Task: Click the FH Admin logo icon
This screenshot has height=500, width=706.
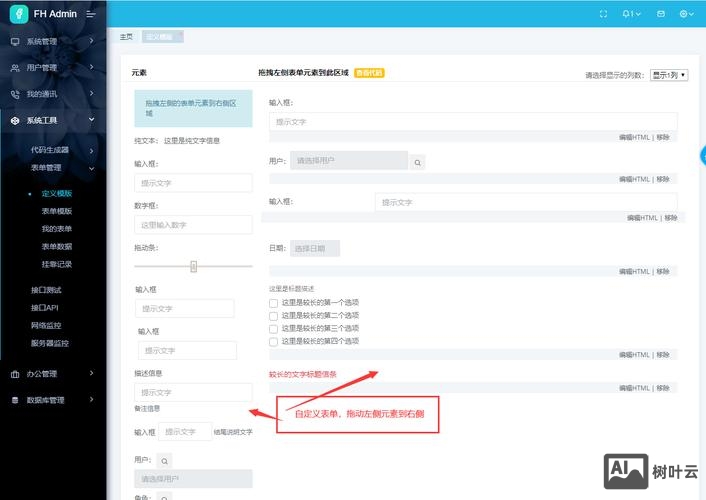Action: point(19,14)
